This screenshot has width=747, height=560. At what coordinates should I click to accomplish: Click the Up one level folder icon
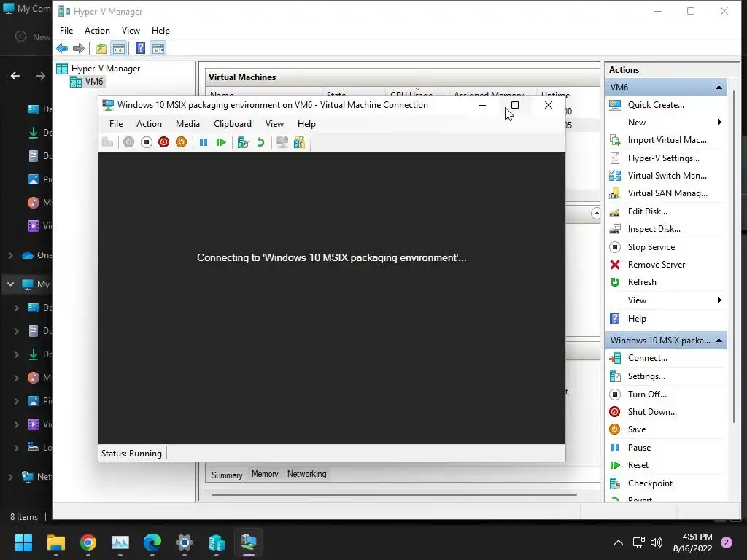coord(101,48)
